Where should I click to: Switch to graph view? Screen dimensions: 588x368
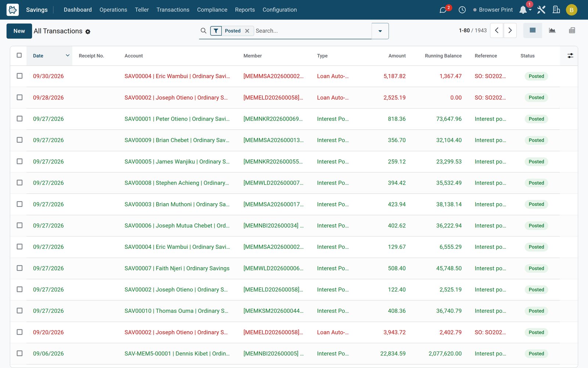click(x=552, y=31)
